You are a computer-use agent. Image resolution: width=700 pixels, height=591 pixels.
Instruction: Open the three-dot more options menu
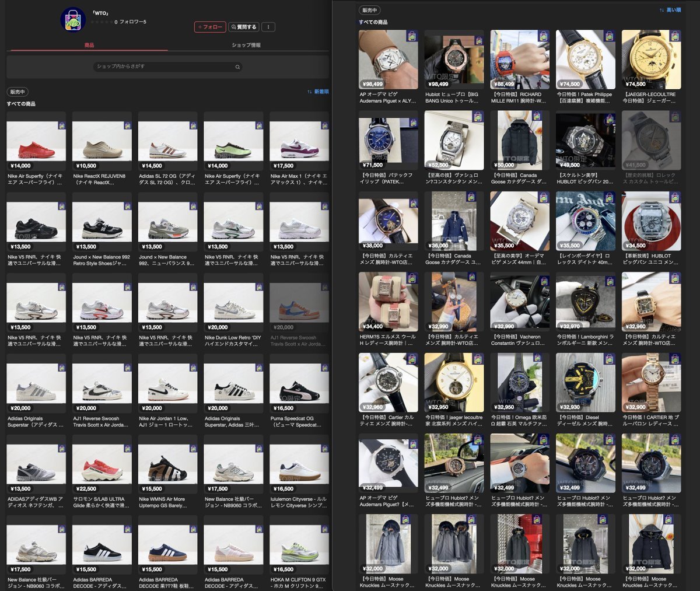268,27
